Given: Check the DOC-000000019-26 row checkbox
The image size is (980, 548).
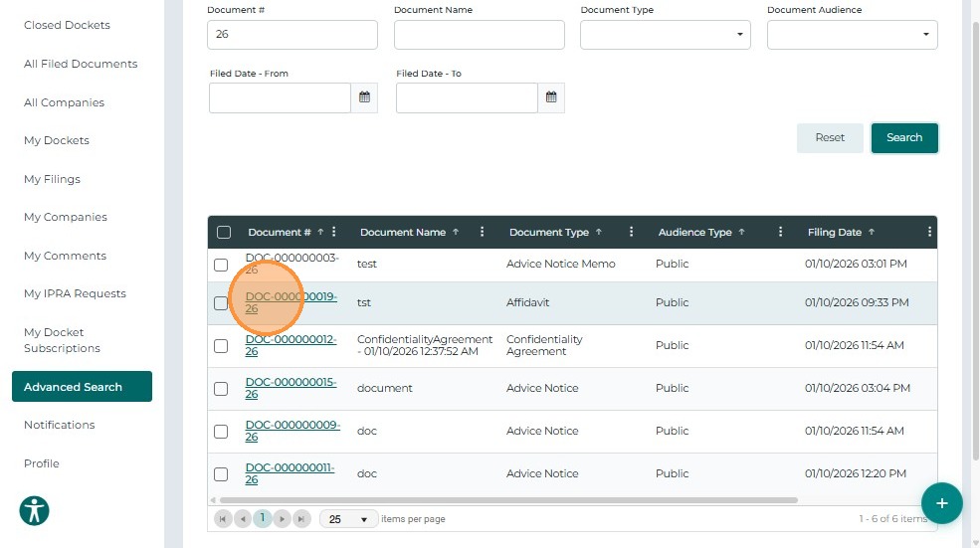Looking at the screenshot, I should 221,303.
